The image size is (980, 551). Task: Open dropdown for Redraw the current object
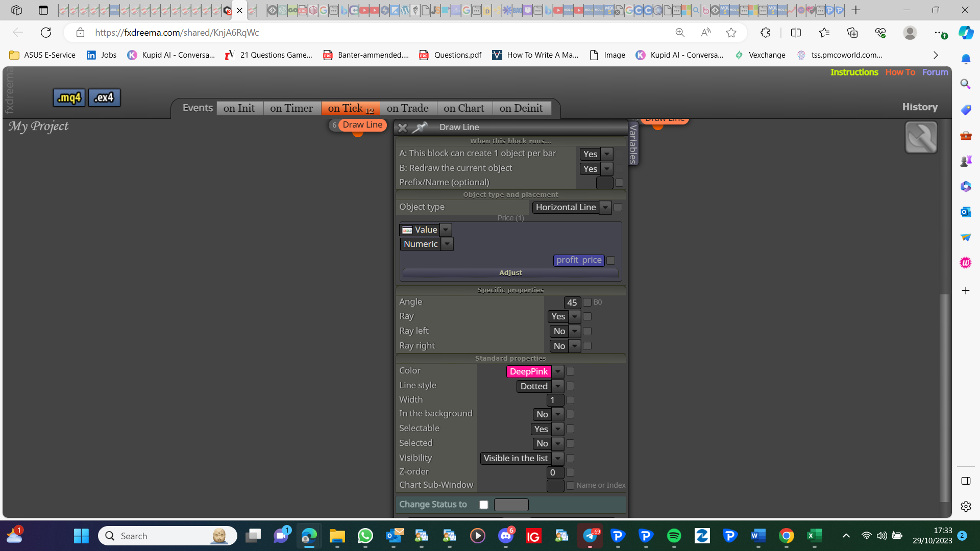click(x=607, y=169)
